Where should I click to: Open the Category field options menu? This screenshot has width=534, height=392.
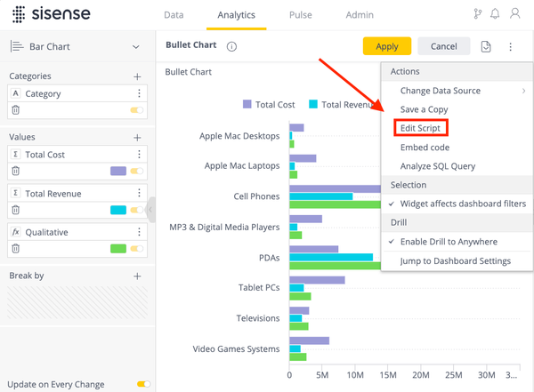click(139, 93)
